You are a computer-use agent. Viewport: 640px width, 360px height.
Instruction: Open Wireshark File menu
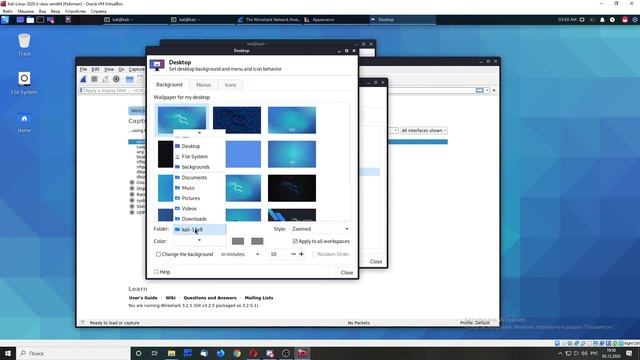(x=83, y=69)
